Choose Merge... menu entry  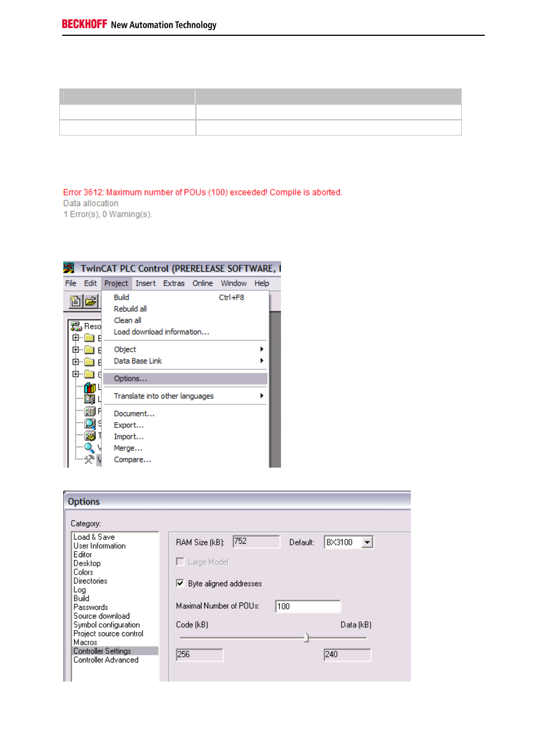(185, 448)
